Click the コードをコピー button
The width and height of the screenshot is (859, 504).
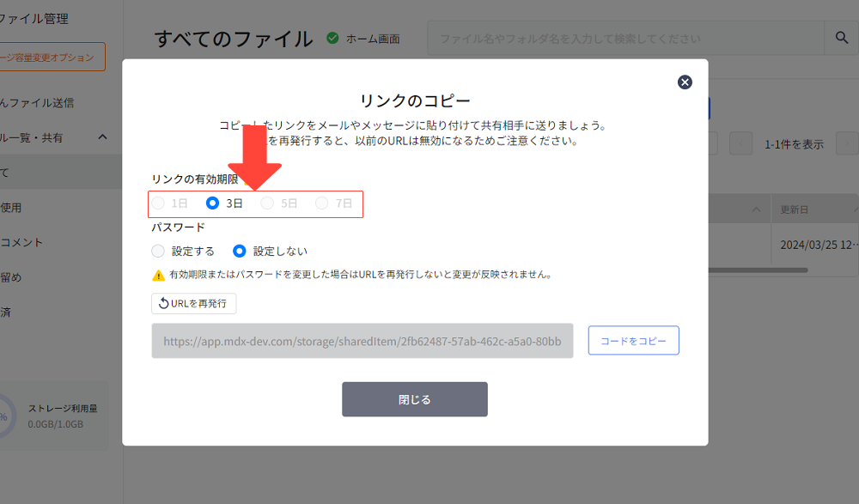pyautogui.click(x=633, y=340)
